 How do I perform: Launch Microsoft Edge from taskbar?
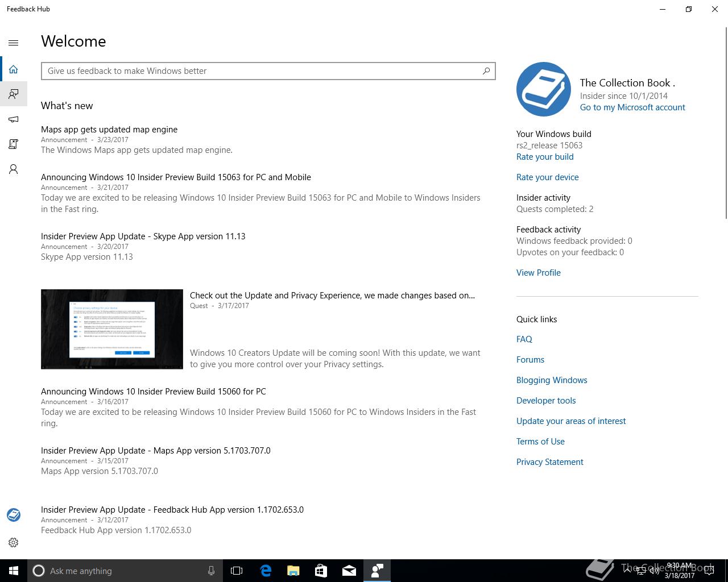(x=266, y=571)
